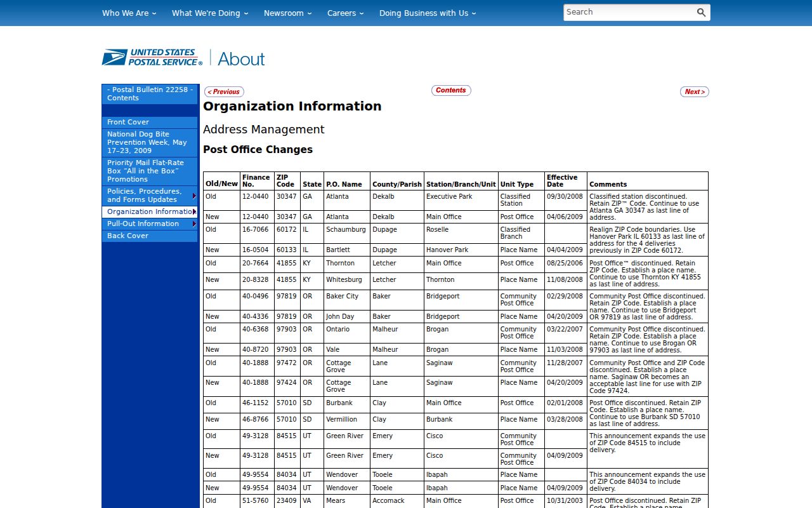The image size is (812, 508).
Task: Expand the What We're Doing menu
Action: pos(210,13)
